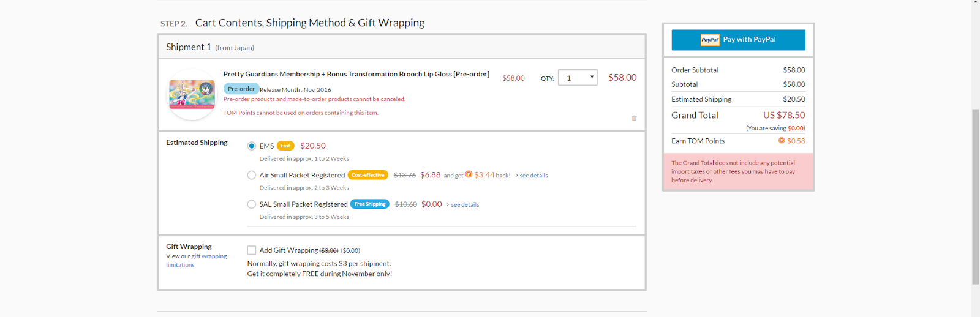
Task: Click the page vertical scrollbar
Action: pyautogui.click(x=975, y=196)
